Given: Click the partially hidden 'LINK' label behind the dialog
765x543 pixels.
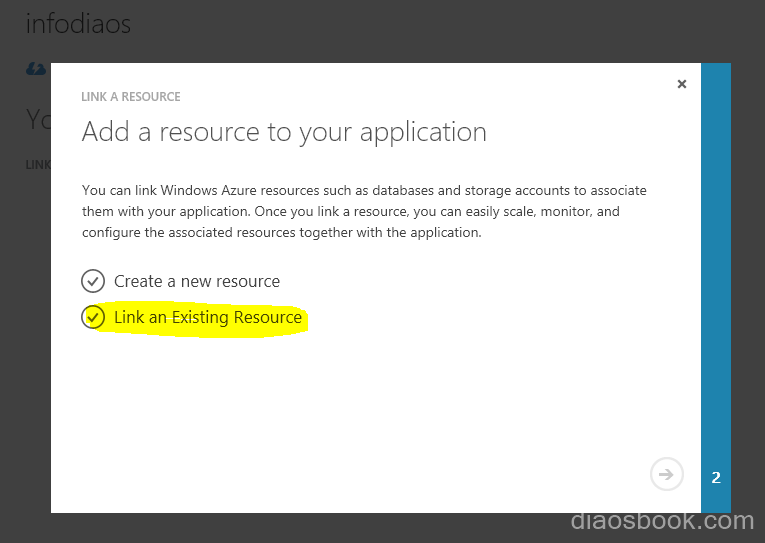Looking at the screenshot, I should pyautogui.click(x=37, y=164).
